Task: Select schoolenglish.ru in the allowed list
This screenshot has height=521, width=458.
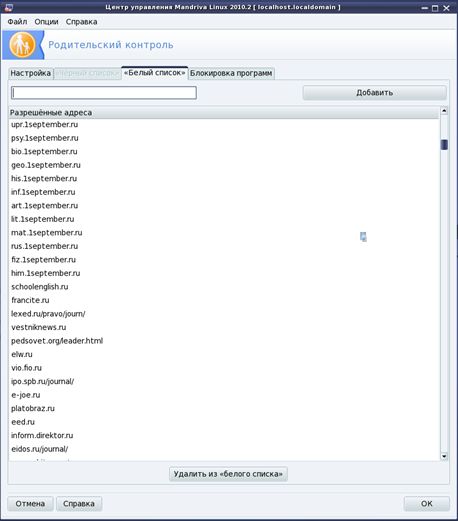Action: 40,287
